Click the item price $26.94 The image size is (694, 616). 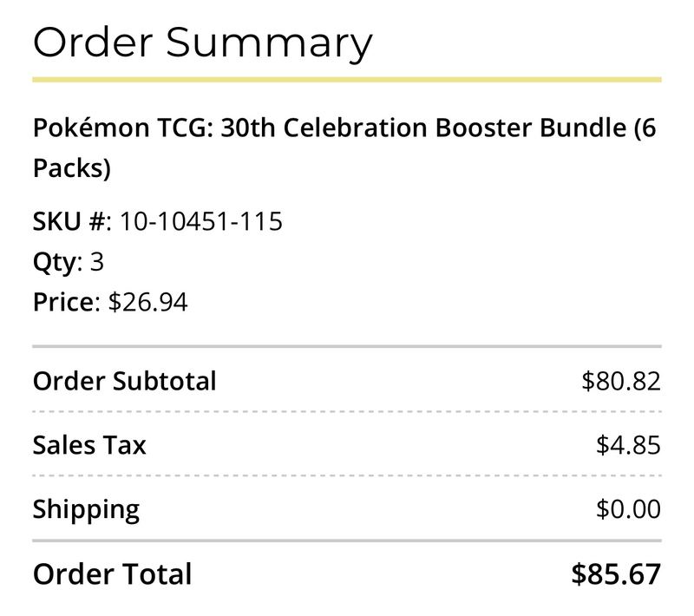coord(147,302)
